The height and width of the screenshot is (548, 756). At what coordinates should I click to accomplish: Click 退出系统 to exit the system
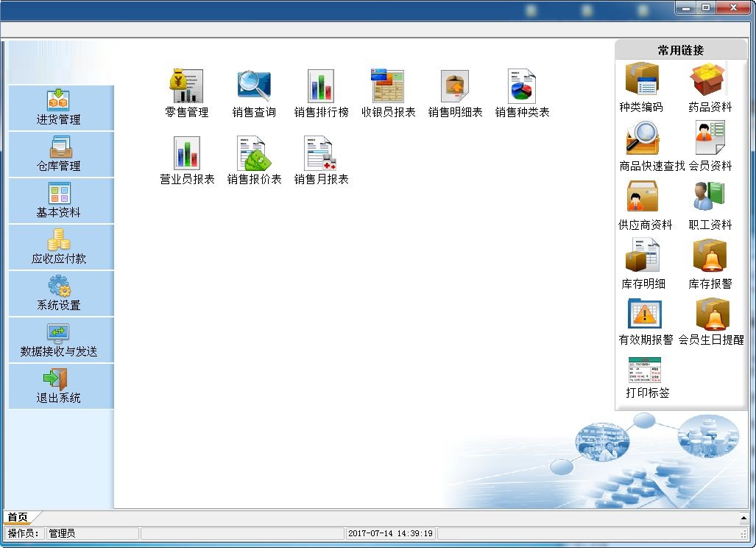(x=59, y=387)
